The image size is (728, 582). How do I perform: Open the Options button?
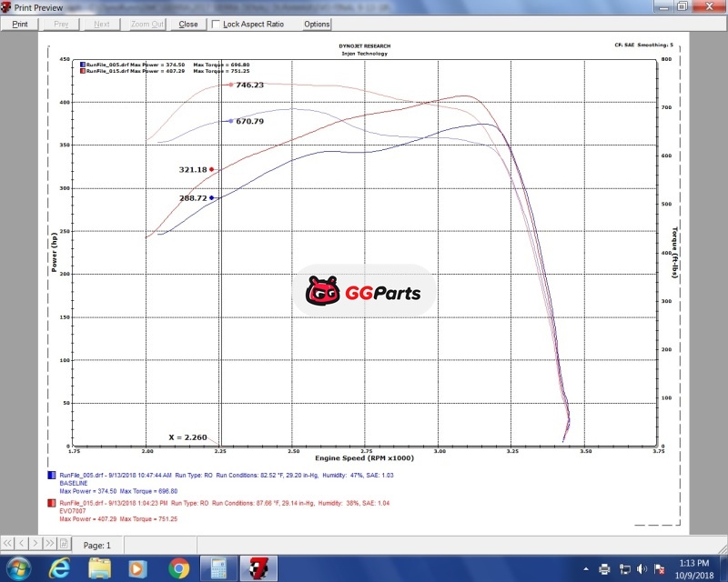pyautogui.click(x=317, y=25)
